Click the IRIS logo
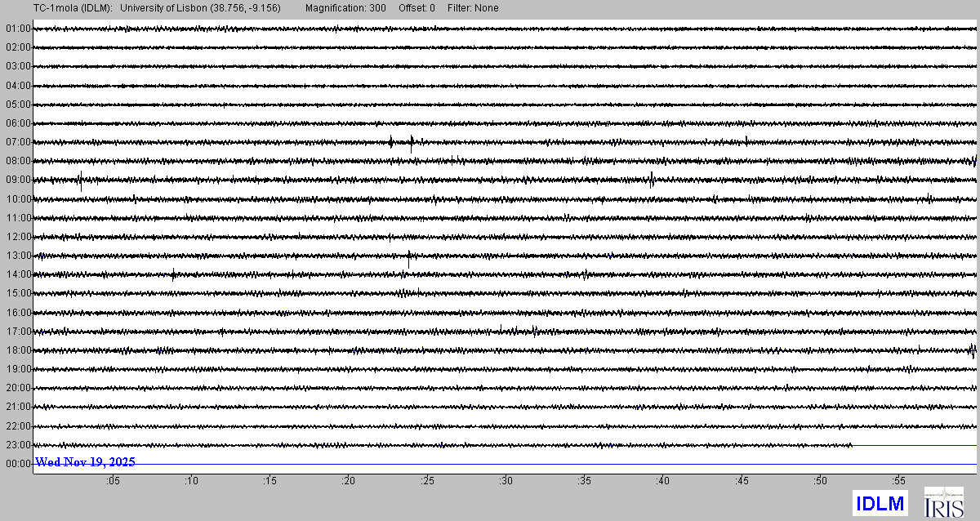 click(x=943, y=503)
